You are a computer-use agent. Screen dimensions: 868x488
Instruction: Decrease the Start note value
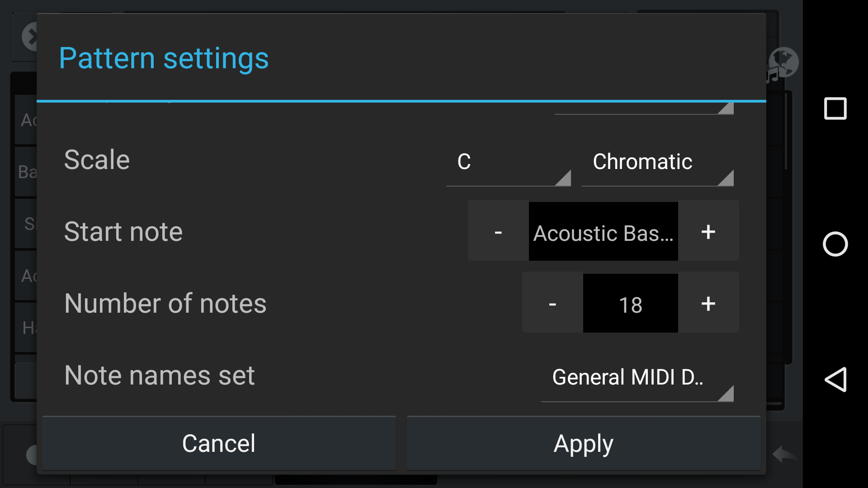coord(498,231)
